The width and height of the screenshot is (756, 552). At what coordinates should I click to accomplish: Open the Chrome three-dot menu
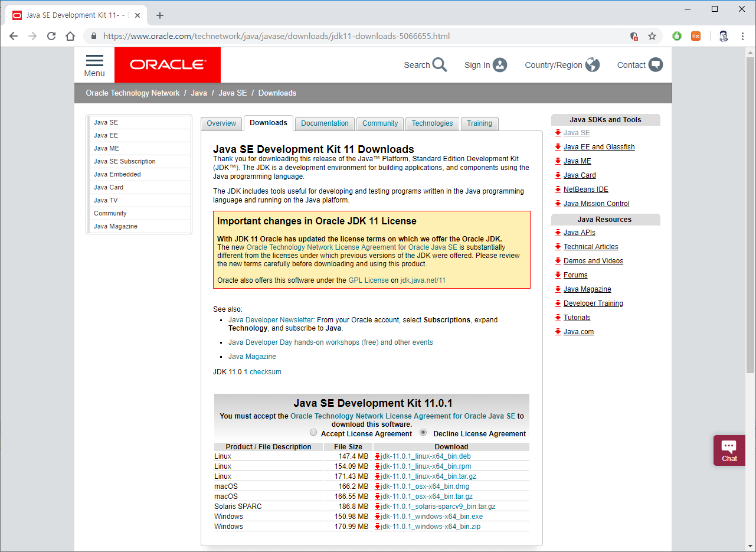click(x=742, y=36)
